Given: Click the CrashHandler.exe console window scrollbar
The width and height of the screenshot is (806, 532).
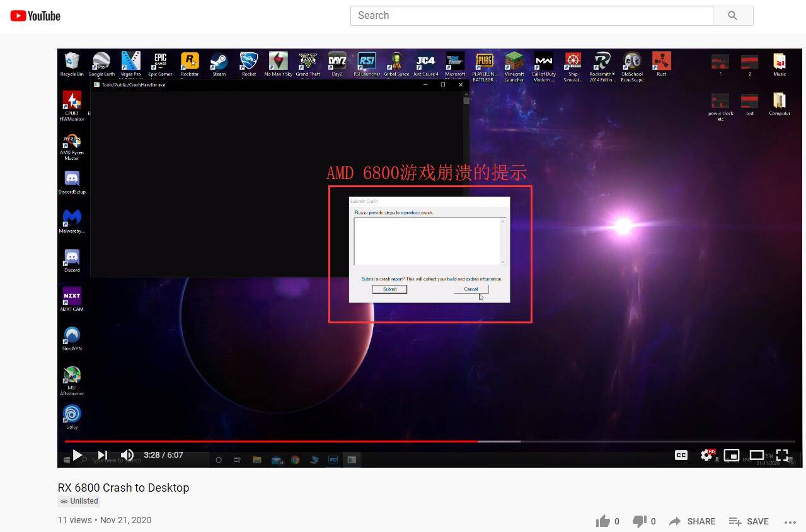Looking at the screenshot, I should coord(466,183).
